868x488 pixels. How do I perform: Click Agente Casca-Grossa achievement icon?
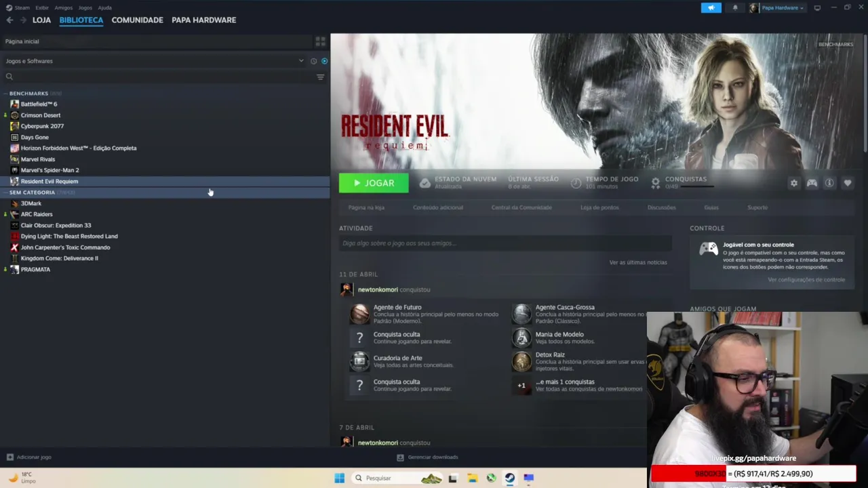pyautogui.click(x=521, y=314)
